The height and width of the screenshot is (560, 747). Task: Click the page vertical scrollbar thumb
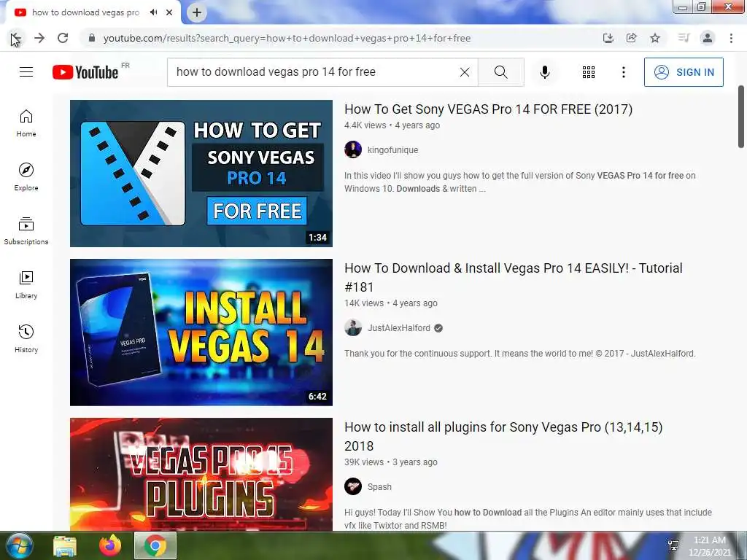pyautogui.click(x=741, y=117)
